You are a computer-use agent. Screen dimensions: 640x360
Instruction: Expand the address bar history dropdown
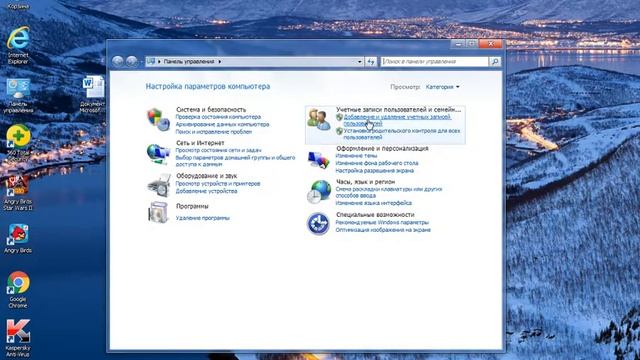pyautogui.click(x=359, y=62)
